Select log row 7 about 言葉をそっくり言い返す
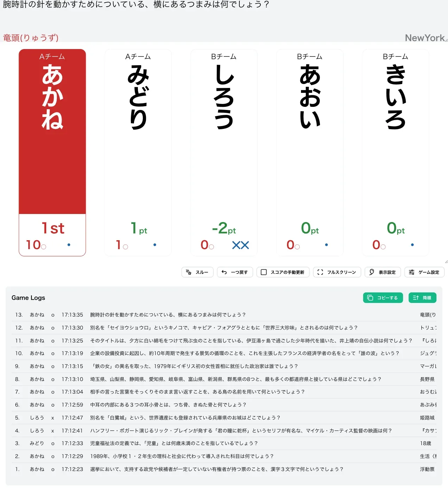 click(x=224, y=392)
